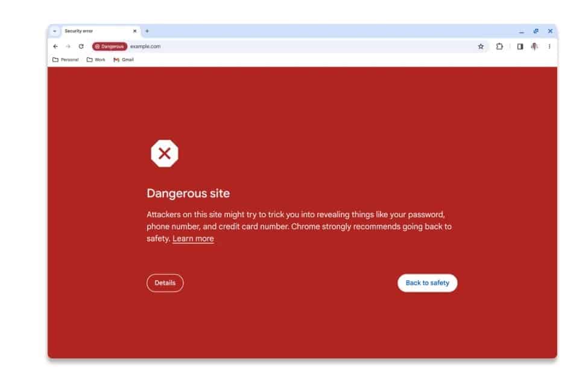The width and height of the screenshot is (588, 384).
Task: Toggle the side panel icon
Action: point(520,46)
